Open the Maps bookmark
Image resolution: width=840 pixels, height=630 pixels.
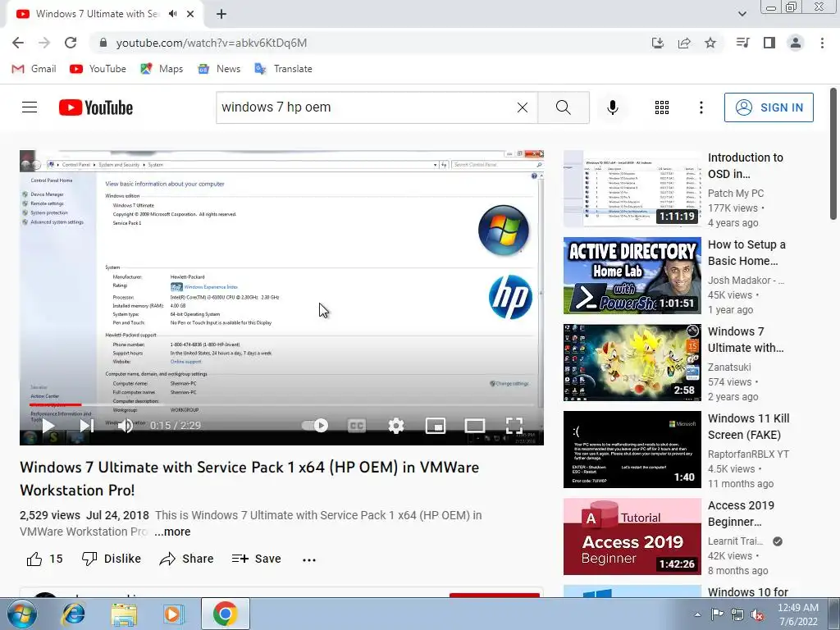162,69
